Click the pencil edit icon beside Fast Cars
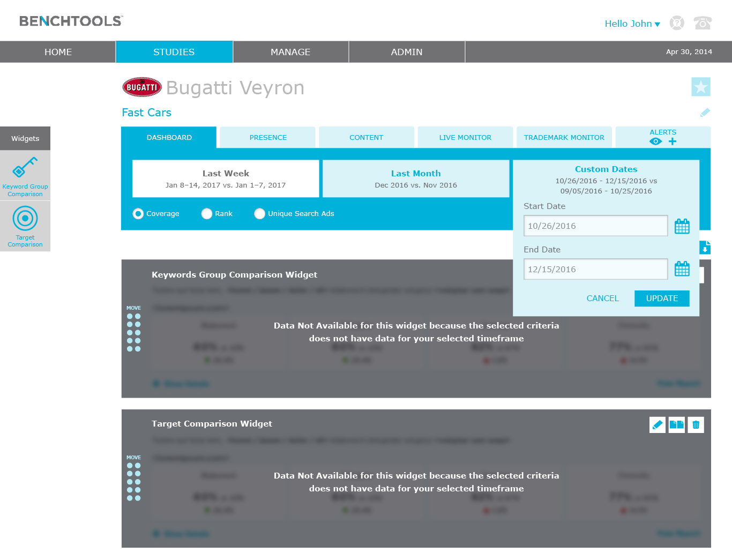This screenshot has width=732, height=560. [705, 113]
